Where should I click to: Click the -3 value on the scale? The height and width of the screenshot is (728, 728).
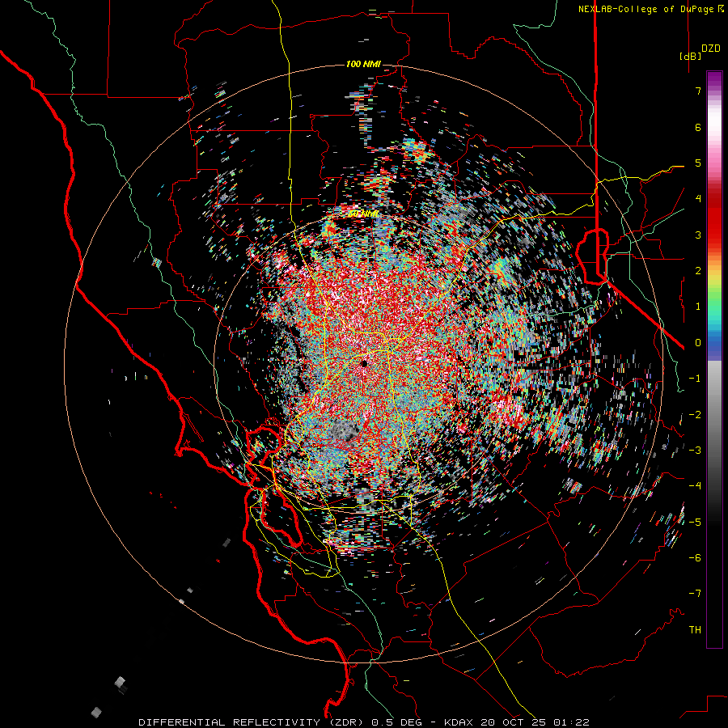click(695, 451)
